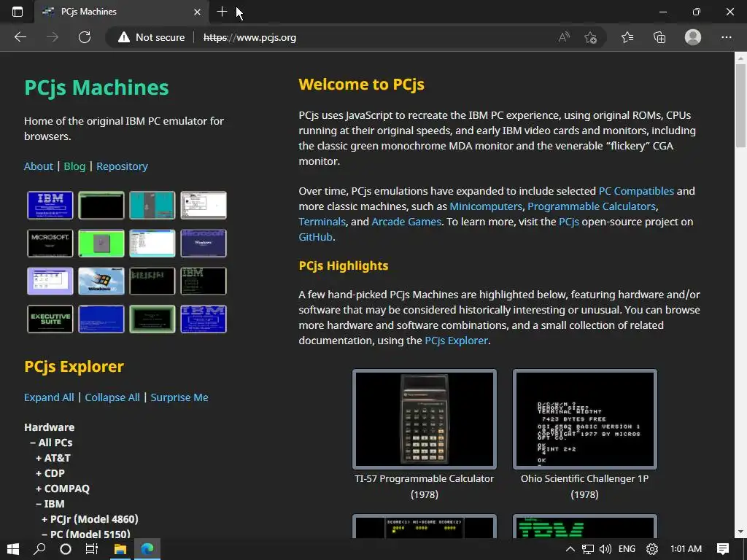
Task: Open the Blog link
Action: [x=75, y=166]
